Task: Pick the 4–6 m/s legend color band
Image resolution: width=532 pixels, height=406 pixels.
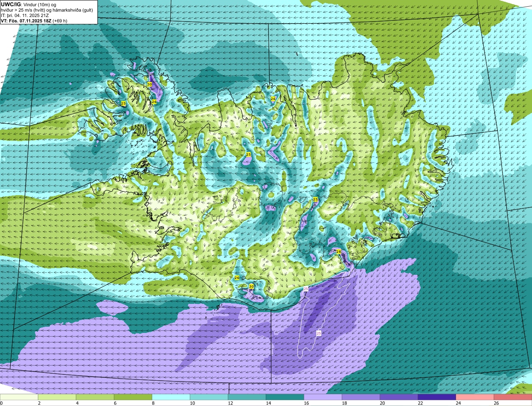Action: 95,397
